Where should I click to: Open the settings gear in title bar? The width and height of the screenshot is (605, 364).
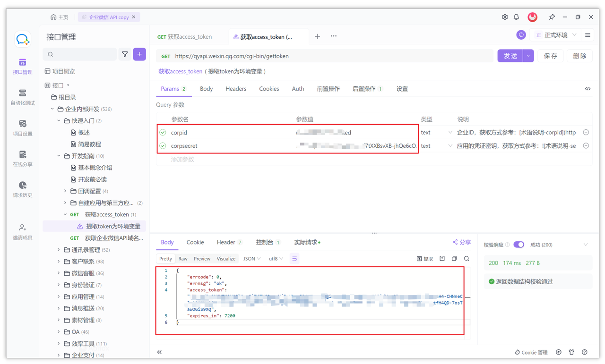(505, 17)
